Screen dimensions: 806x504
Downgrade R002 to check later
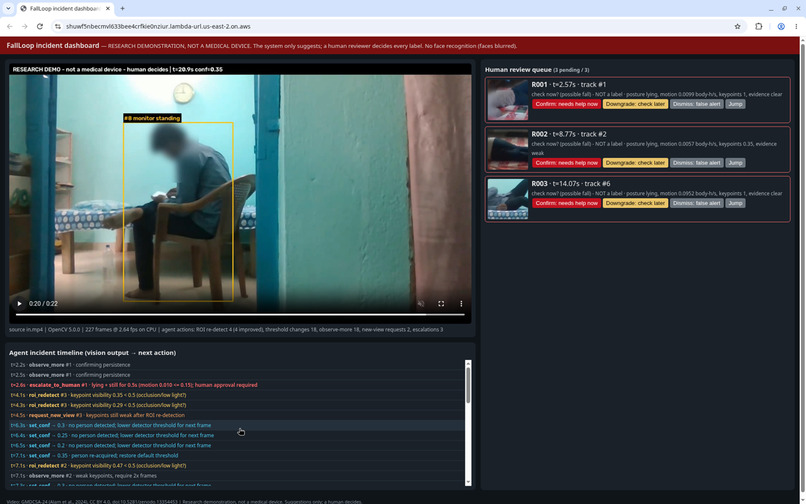[635, 163]
